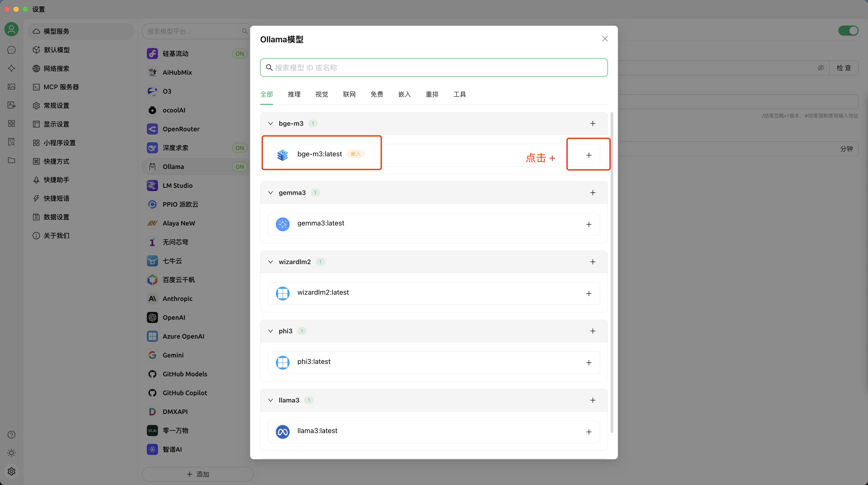Add the phi3:latest model with plus
Viewport: 868px width, 485px height.
pos(589,363)
